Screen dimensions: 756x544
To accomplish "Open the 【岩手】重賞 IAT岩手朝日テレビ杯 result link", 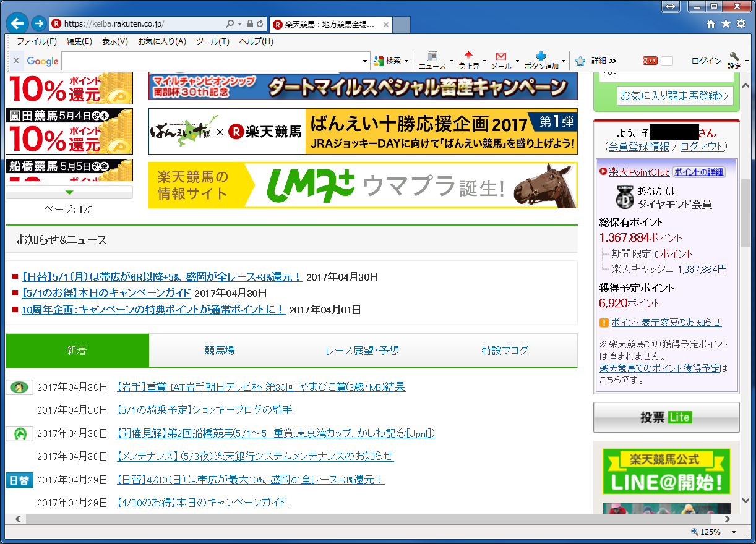I will [261, 387].
